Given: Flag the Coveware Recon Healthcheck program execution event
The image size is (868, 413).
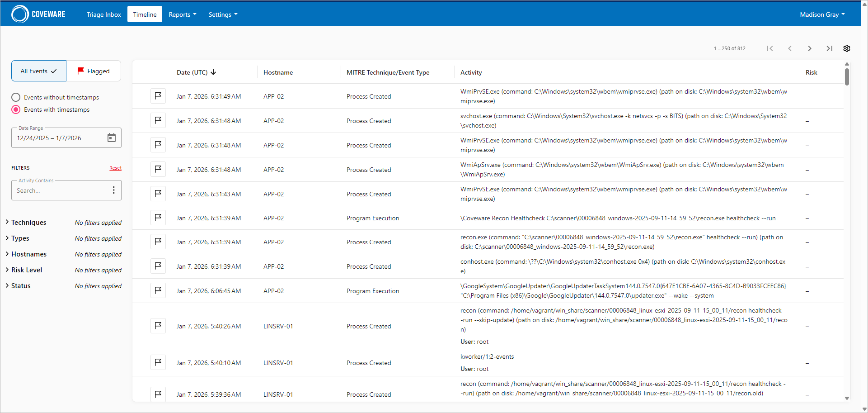Looking at the screenshot, I should pos(158,218).
